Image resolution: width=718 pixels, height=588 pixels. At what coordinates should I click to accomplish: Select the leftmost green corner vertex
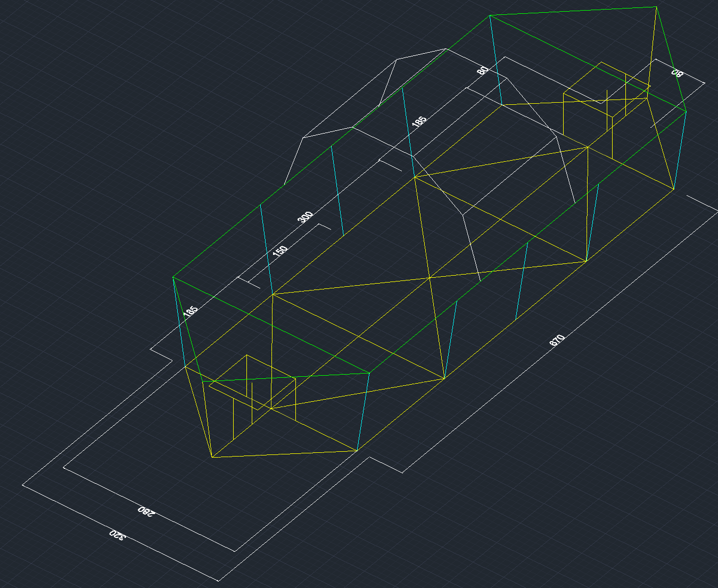click(174, 277)
